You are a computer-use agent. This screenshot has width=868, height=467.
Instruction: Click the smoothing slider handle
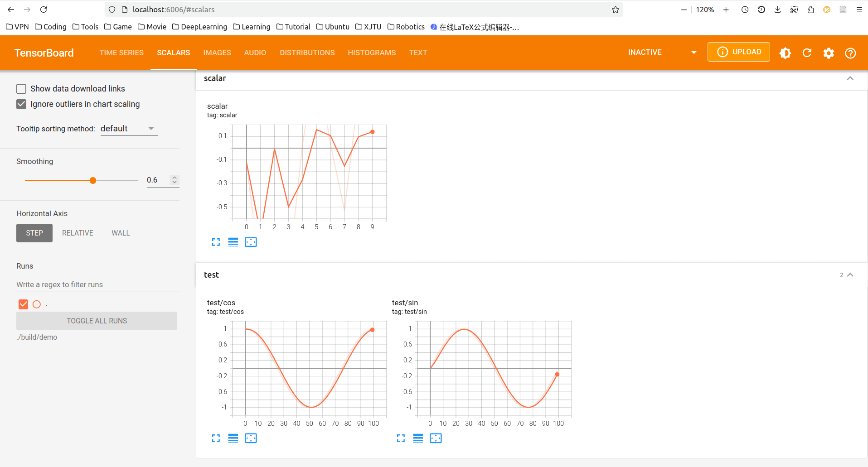coord(93,180)
